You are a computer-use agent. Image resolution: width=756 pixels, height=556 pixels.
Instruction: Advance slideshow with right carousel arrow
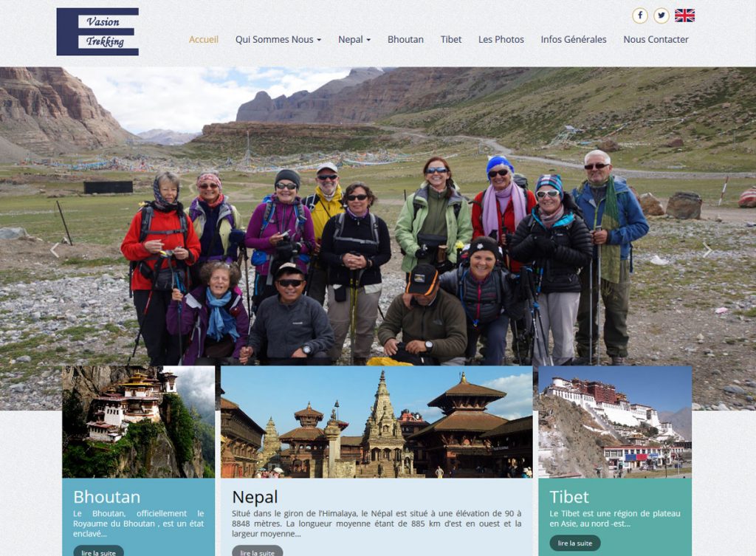pos(707,250)
